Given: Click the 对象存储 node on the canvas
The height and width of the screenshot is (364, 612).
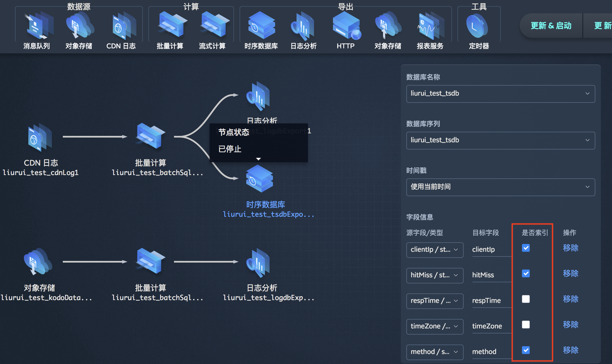Looking at the screenshot, I should (38, 261).
